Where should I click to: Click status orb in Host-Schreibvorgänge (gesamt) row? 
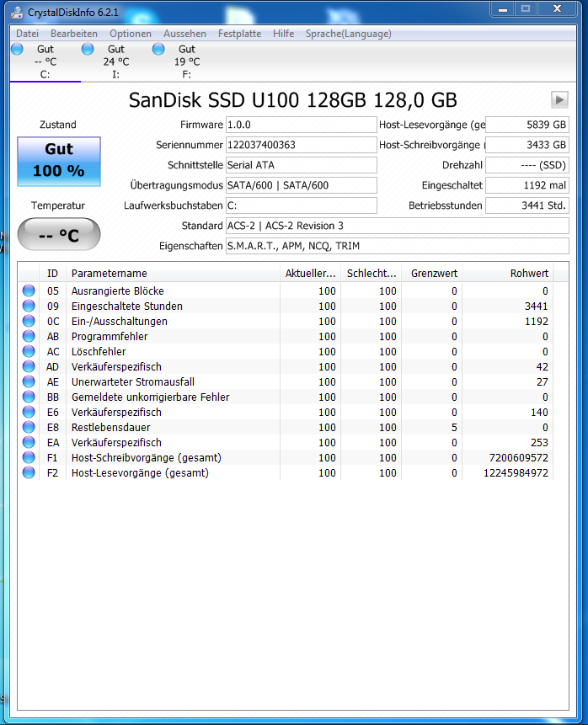pyautogui.click(x=29, y=457)
